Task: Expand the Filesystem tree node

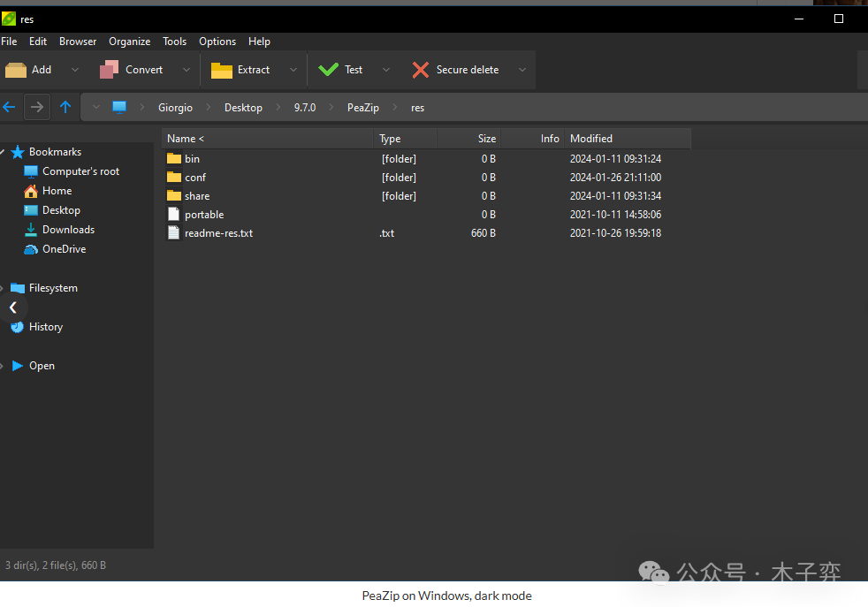Action: tap(4, 288)
